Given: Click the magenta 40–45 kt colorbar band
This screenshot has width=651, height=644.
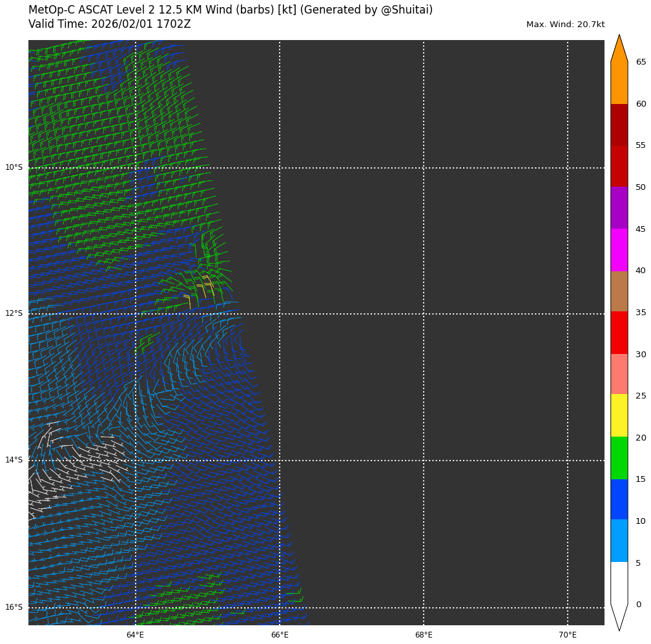Looking at the screenshot, I should (x=619, y=250).
